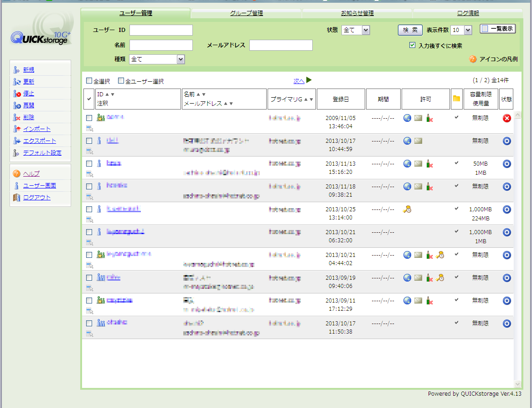The width and height of the screenshot is (532, 408).
Task: Click the bottle permission icon in 2013/09/19 row
Action: coord(429,278)
